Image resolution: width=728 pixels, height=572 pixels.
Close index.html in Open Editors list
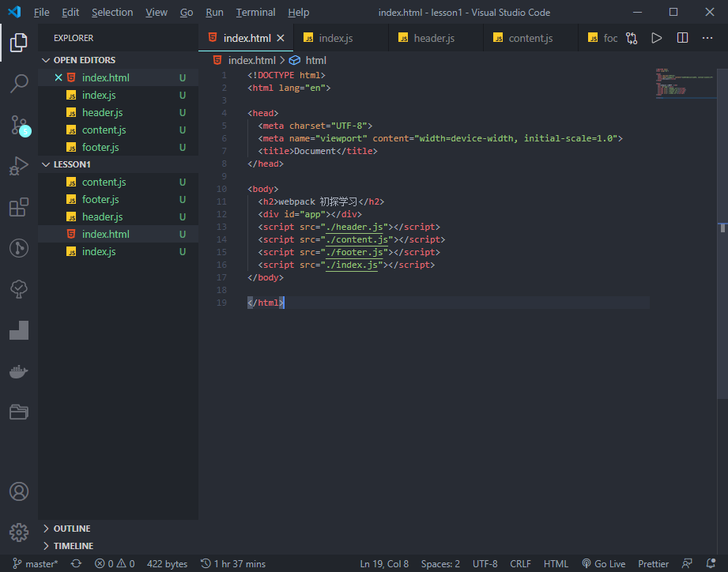click(58, 77)
